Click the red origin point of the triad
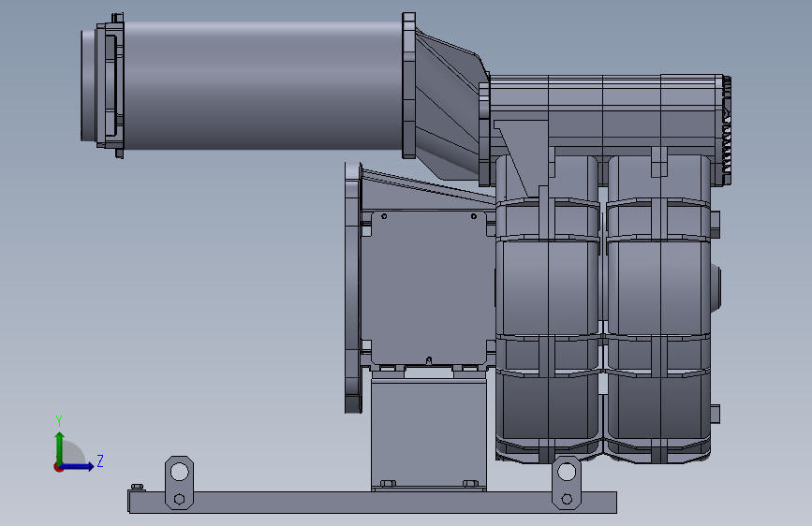This screenshot has width=812, height=526. (x=58, y=467)
